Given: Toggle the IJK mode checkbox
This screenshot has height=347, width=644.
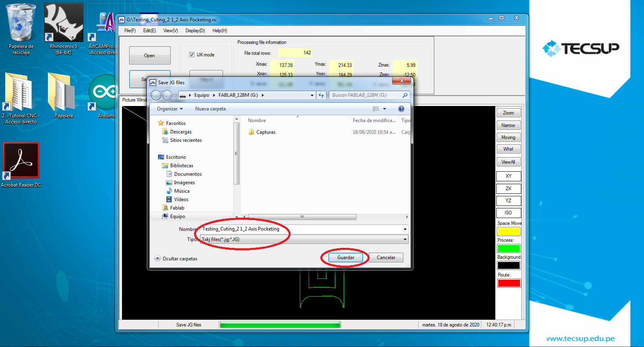Looking at the screenshot, I should 192,55.
